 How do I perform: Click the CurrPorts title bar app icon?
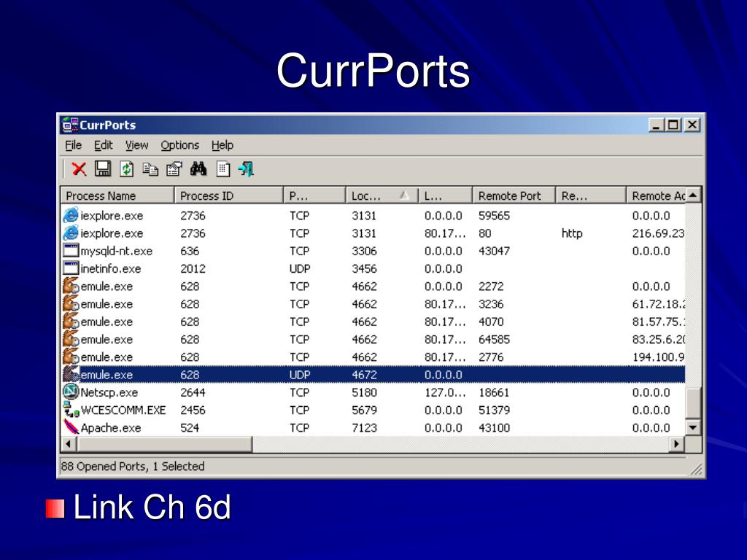click(70, 125)
